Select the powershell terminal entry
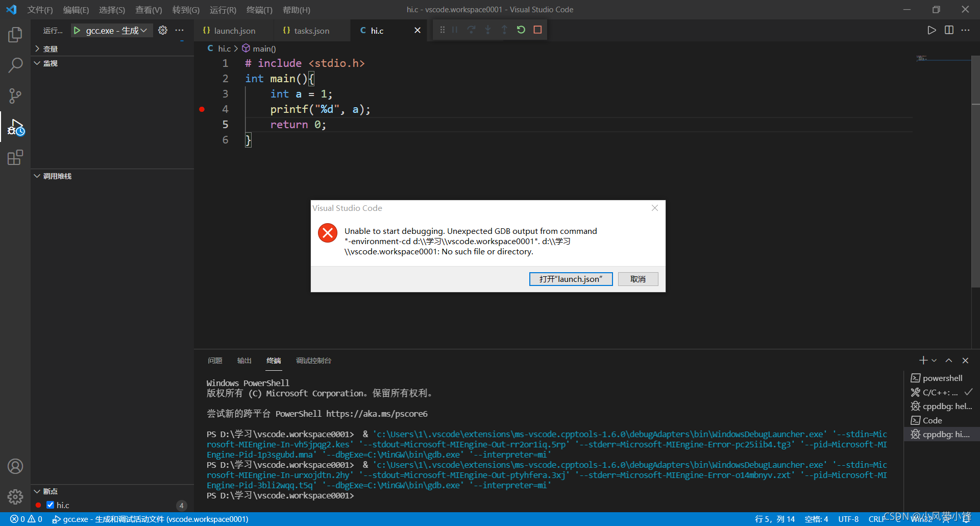 click(942, 378)
